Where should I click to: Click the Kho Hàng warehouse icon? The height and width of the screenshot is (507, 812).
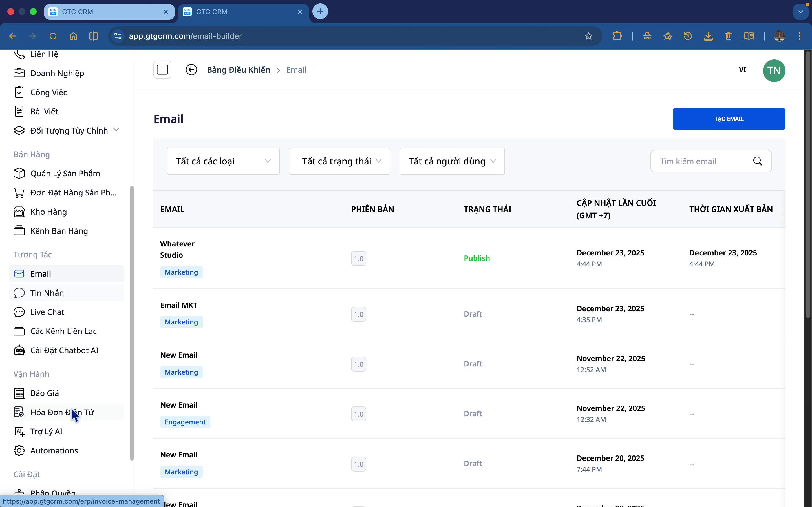point(19,212)
